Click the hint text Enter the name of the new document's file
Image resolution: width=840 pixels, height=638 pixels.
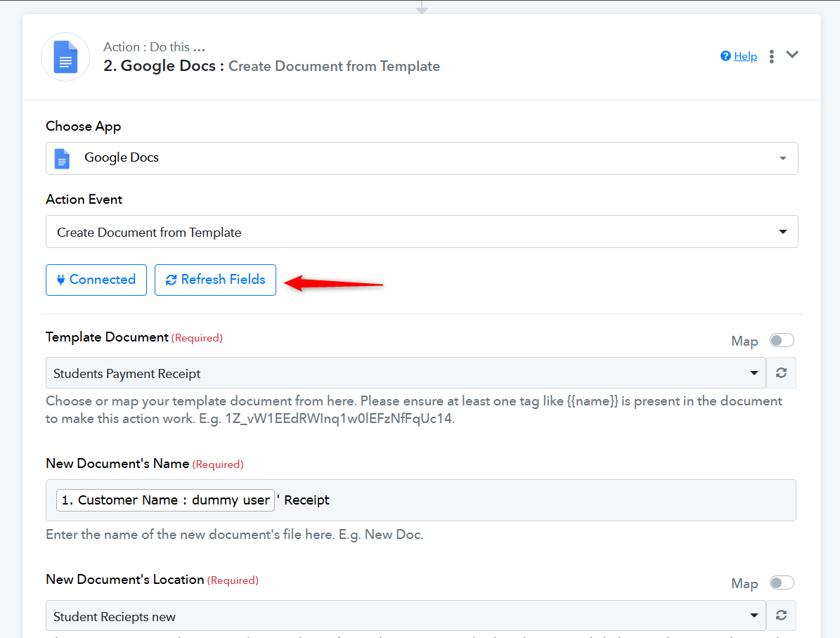[234, 535]
